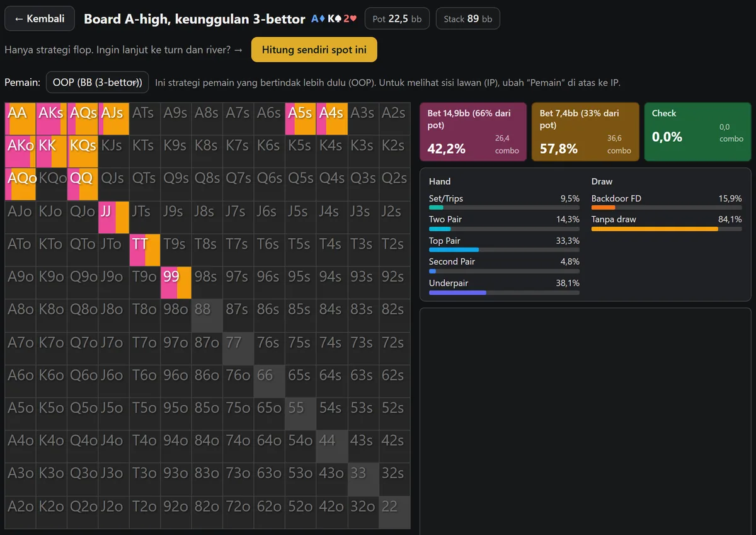Click the Two Pair 14,3% row
Screen dimensions: 756x535
[x=504, y=223]
